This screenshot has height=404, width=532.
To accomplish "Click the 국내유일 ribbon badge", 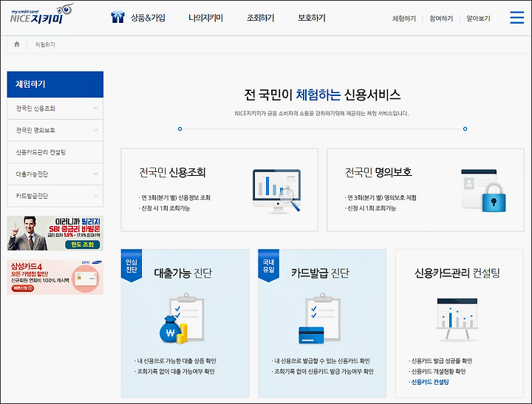I will pyautogui.click(x=268, y=266).
